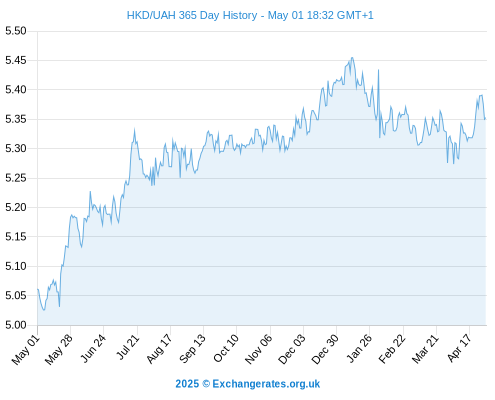Select the Aug 17 x-axis label
The height and width of the screenshot is (400, 495).
click(x=159, y=349)
